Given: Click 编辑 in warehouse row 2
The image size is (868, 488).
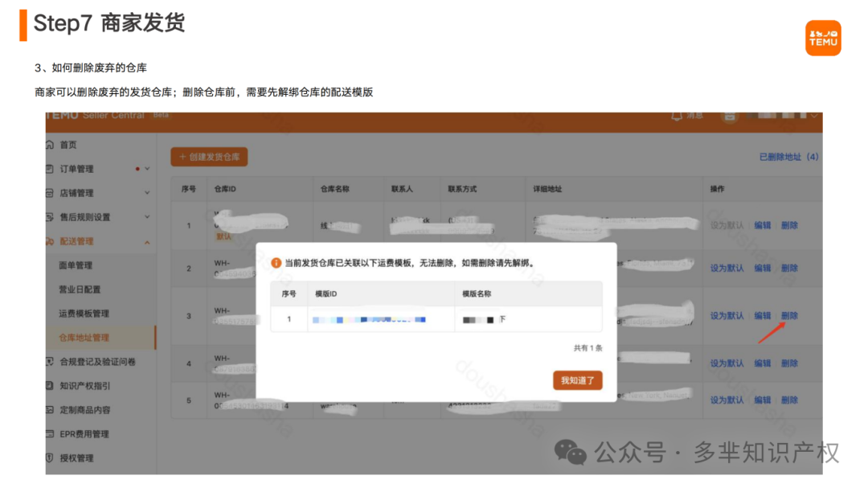Looking at the screenshot, I should (762, 268).
